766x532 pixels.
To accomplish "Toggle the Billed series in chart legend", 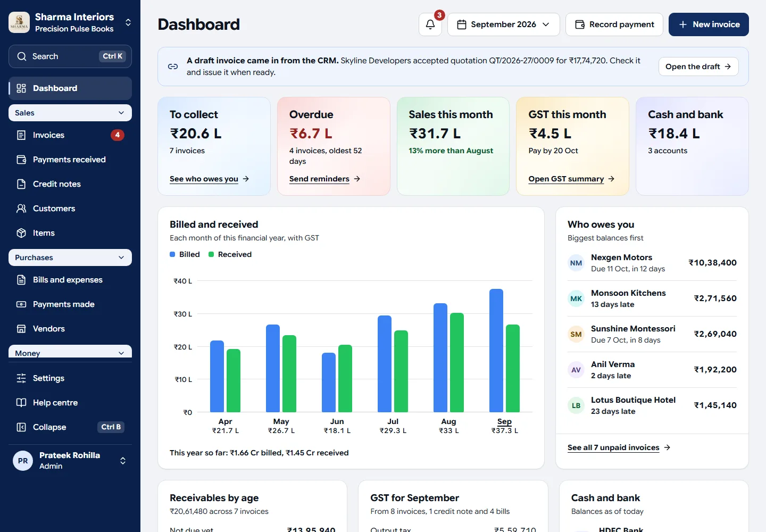I will [185, 254].
